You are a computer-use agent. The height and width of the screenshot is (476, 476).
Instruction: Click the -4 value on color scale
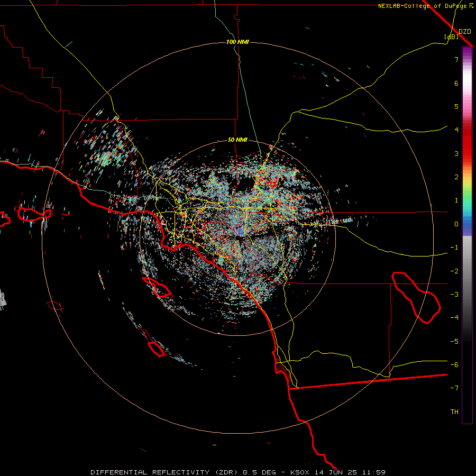(454, 318)
